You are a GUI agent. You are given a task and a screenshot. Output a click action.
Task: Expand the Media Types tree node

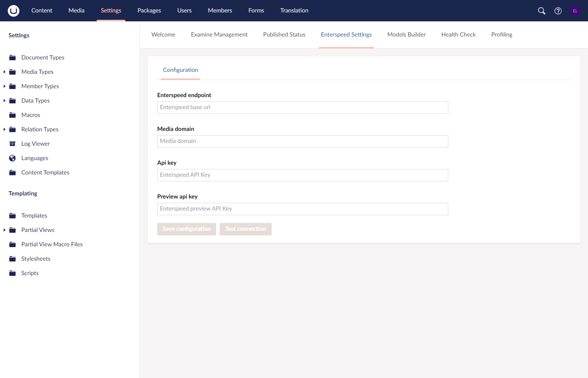tap(4, 72)
